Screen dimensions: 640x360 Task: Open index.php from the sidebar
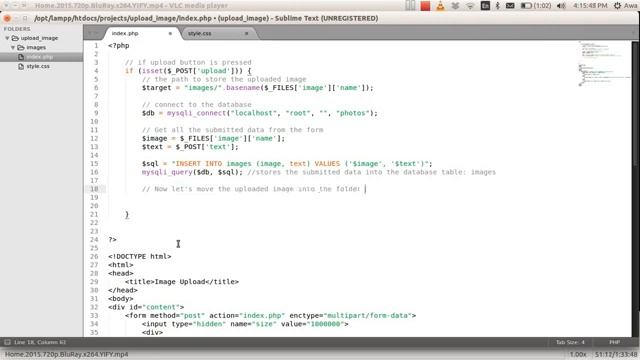point(40,57)
